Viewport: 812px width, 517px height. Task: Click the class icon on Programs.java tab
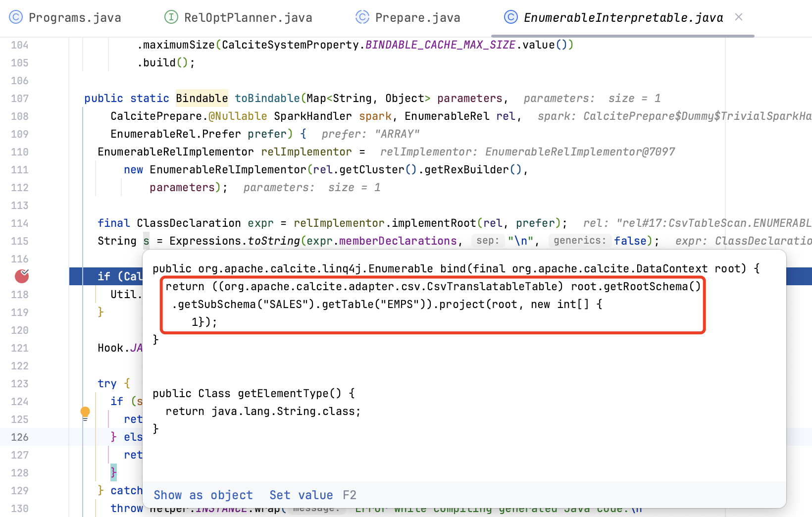(16, 17)
